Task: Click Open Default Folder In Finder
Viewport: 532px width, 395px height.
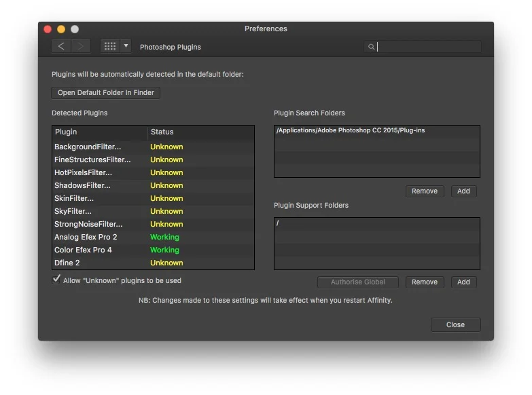Action: (105, 92)
